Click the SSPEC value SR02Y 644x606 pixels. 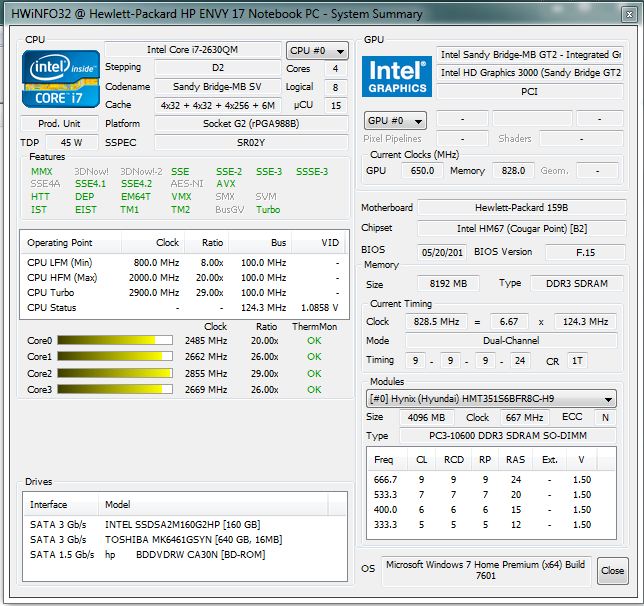point(251,143)
